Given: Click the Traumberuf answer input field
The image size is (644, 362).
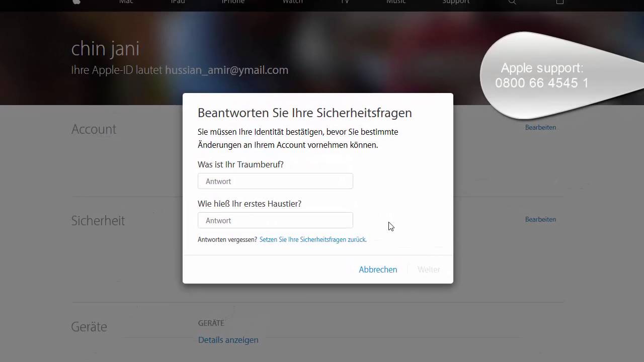Looking at the screenshot, I should click(x=275, y=181).
